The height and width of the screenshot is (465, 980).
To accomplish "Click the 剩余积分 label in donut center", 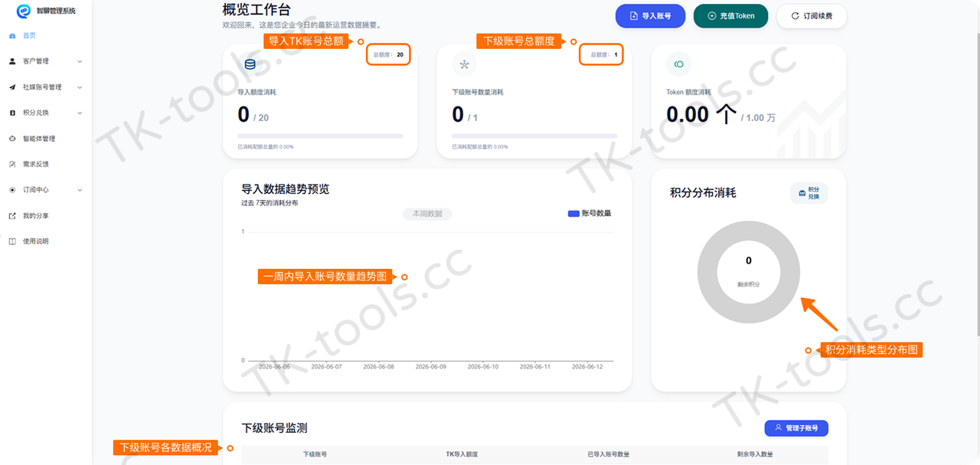I will 749,284.
